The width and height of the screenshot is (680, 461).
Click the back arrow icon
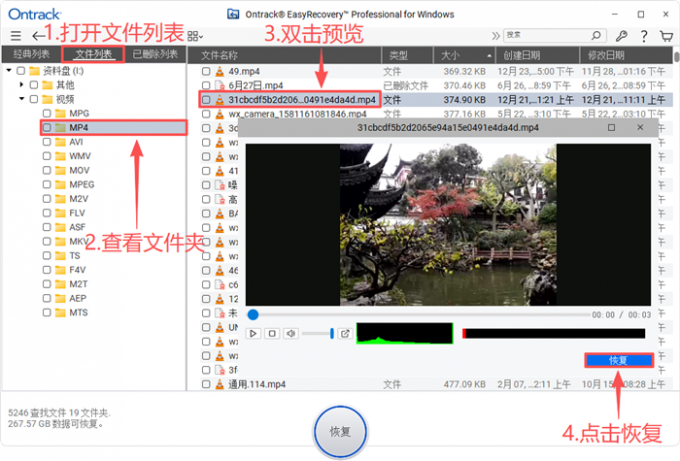pyautogui.click(x=38, y=36)
